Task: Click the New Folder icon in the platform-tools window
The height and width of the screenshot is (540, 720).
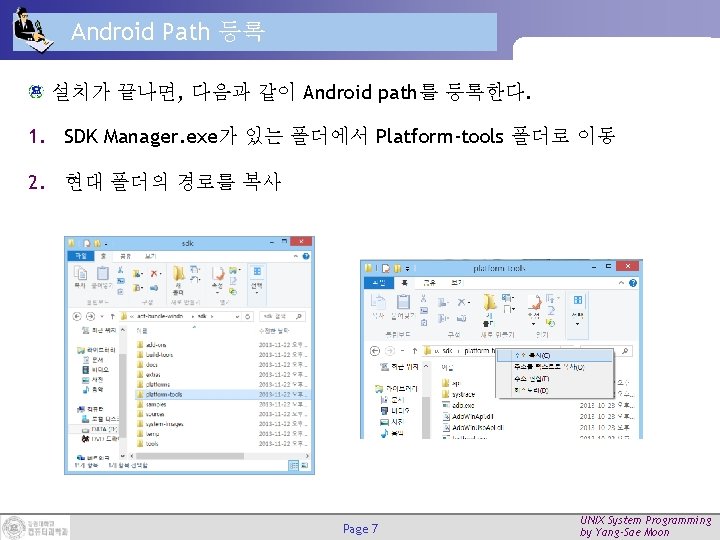Action: pyautogui.click(x=489, y=302)
